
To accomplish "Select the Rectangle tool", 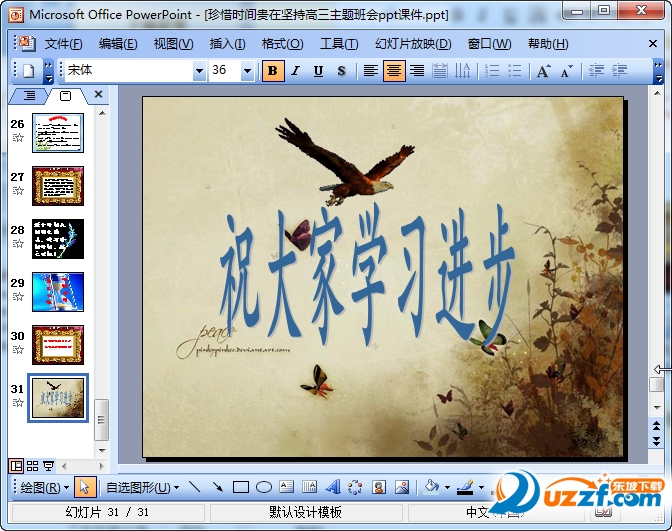I will (x=241, y=487).
